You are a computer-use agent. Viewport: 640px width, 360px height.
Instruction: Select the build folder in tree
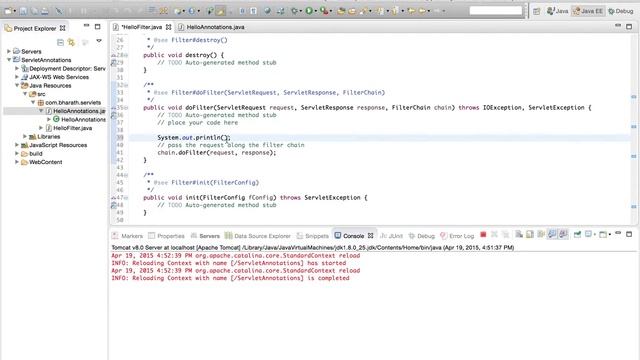(36, 153)
